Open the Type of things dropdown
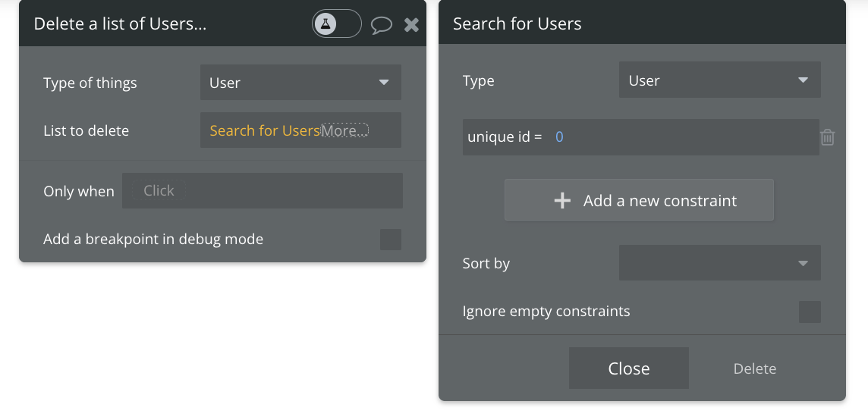Image resolution: width=868 pixels, height=420 pixels. 300,83
